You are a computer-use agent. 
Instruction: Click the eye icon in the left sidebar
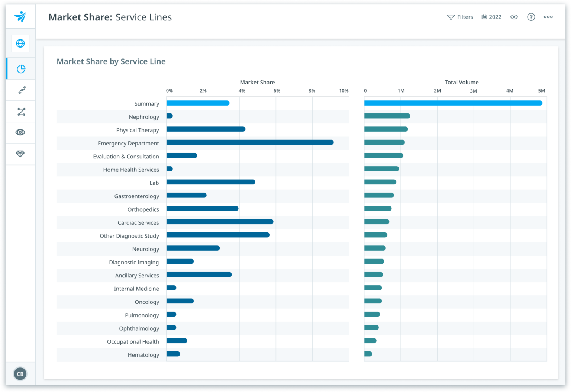[20, 132]
